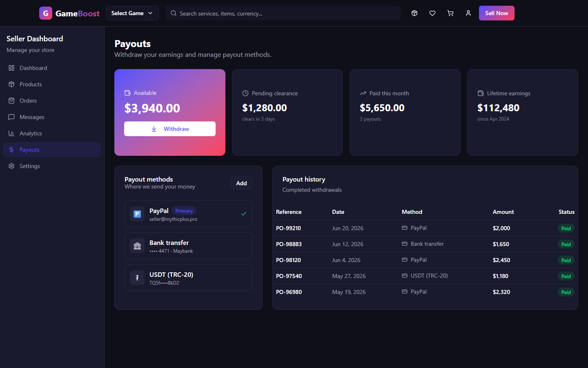Click reference PO-96980
This screenshot has height=368, width=588.
point(289,292)
